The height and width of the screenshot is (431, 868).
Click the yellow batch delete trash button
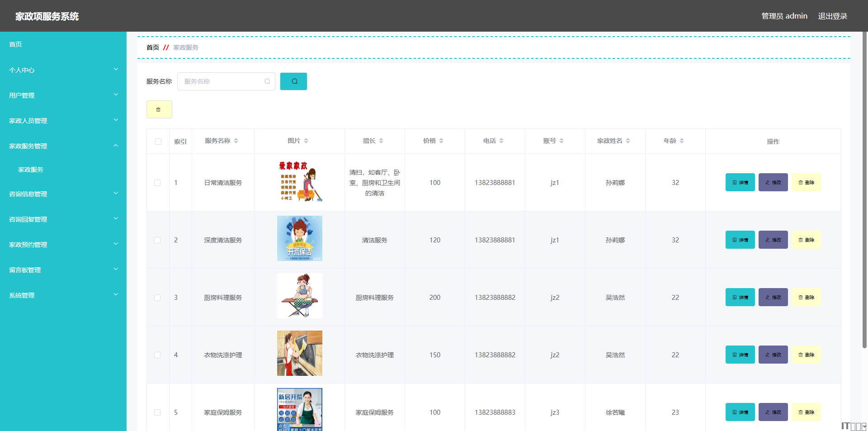(159, 109)
